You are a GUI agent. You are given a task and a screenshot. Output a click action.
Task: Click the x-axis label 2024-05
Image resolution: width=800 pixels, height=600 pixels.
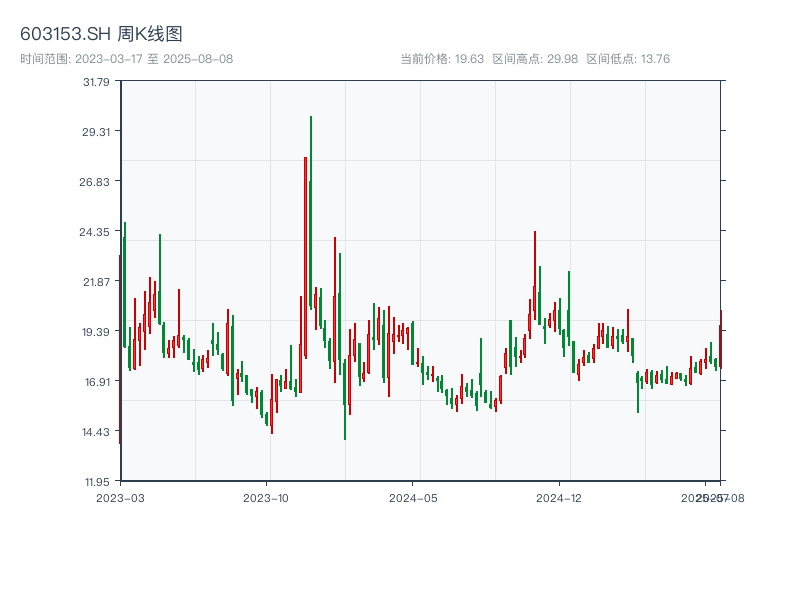tap(413, 498)
